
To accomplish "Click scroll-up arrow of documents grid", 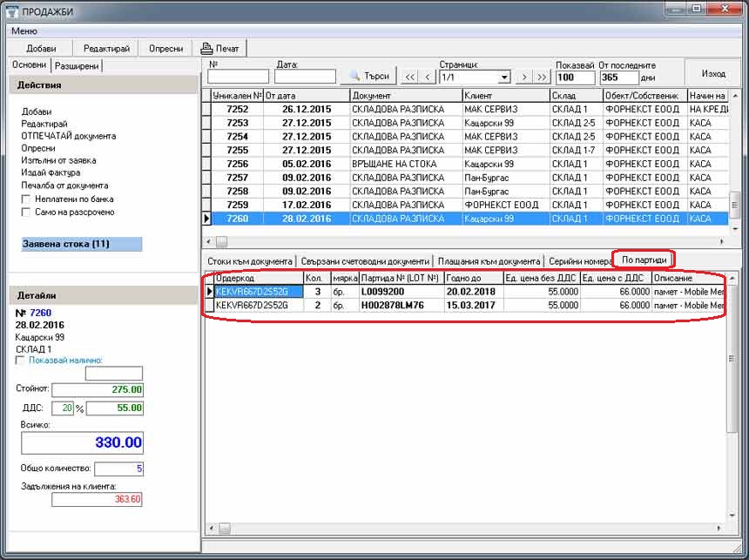I will coord(735,96).
